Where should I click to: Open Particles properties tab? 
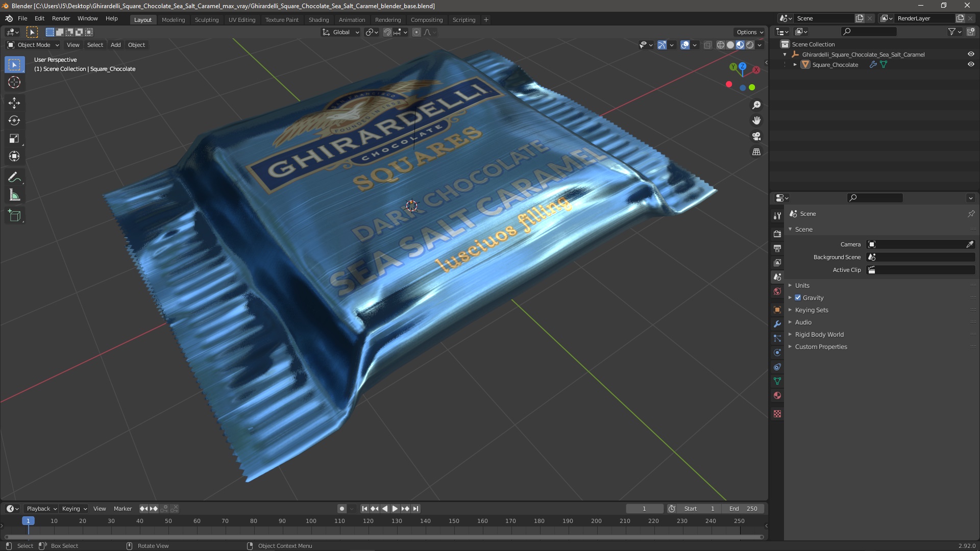(777, 338)
